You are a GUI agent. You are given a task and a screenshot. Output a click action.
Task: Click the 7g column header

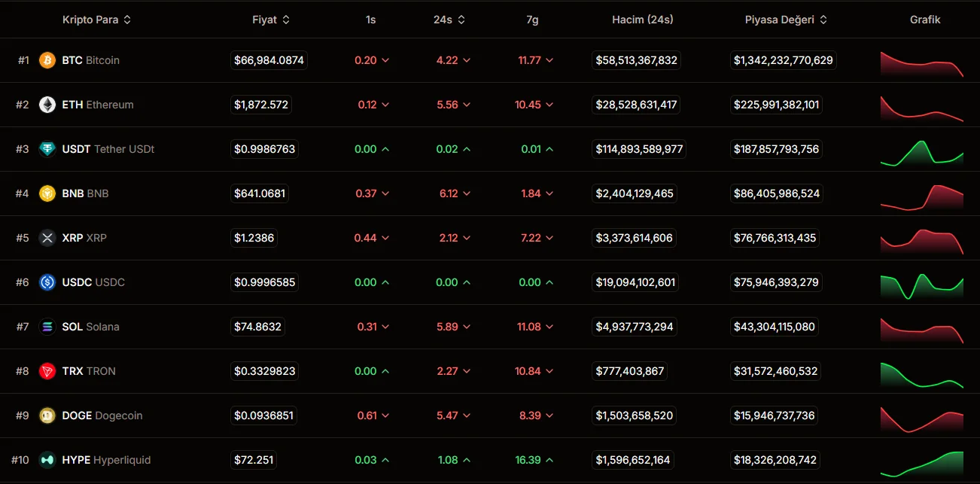coord(532,20)
